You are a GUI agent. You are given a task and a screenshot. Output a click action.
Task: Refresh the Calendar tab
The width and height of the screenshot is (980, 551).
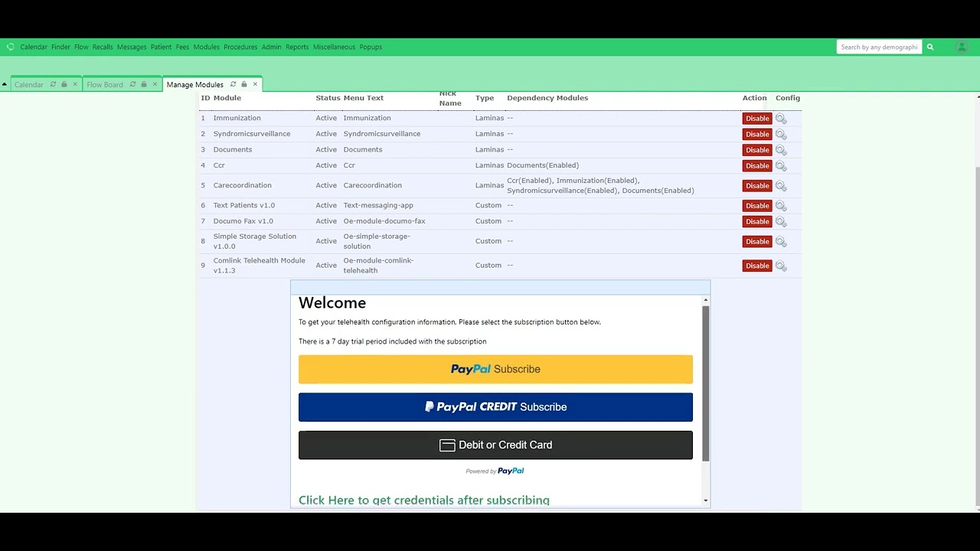pyautogui.click(x=53, y=84)
